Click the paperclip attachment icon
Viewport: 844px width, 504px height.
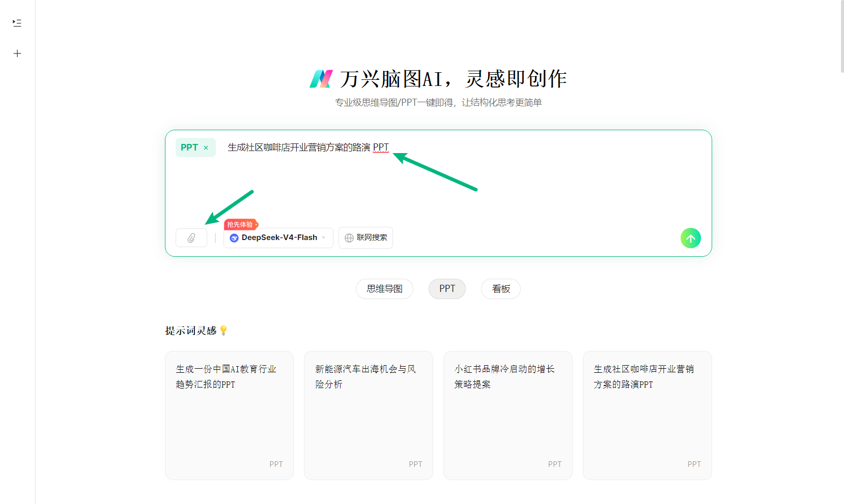(x=191, y=238)
